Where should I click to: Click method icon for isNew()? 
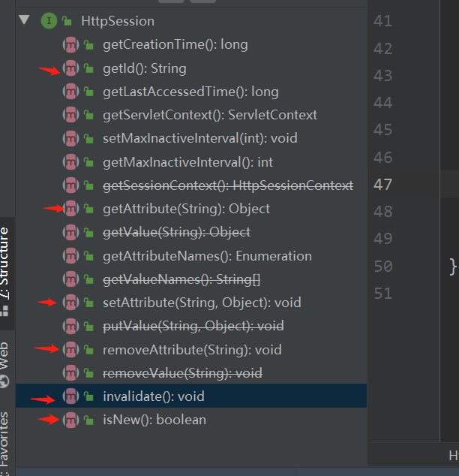click(x=70, y=420)
